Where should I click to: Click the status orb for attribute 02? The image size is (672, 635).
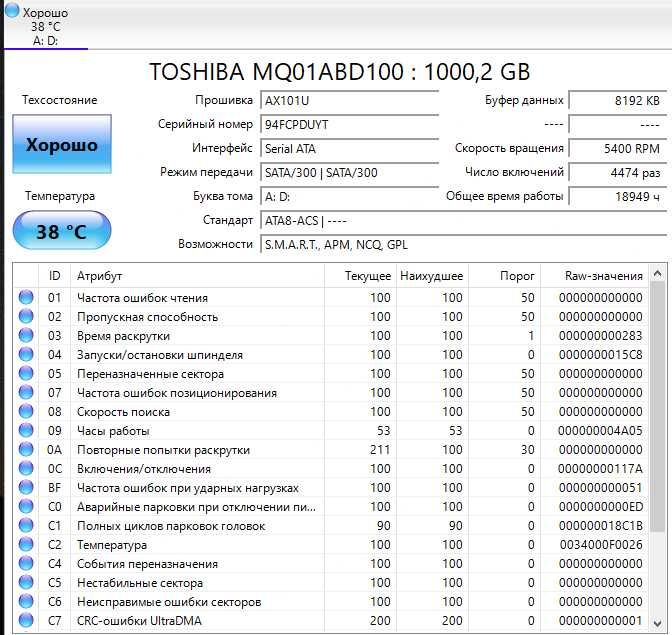pyautogui.click(x=26, y=316)
